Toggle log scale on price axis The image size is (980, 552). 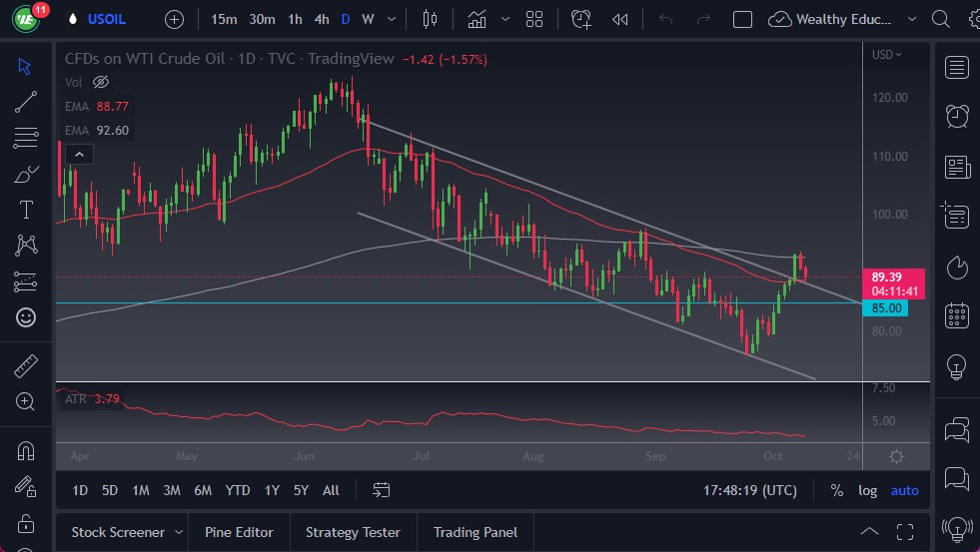(867, 490)
